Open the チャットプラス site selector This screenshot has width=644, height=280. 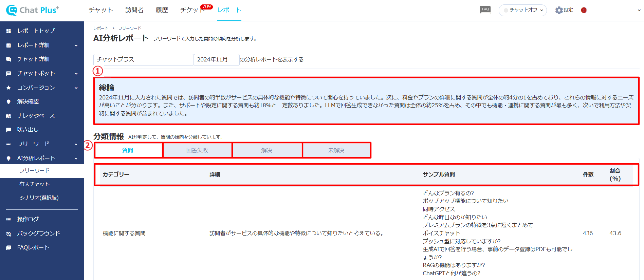[x=143, y=60]
